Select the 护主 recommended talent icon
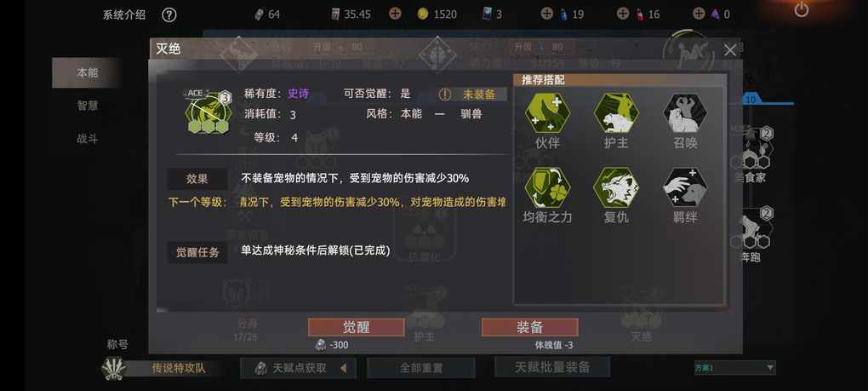This screenshot has height=391, width=868. [x=616, y=113]
